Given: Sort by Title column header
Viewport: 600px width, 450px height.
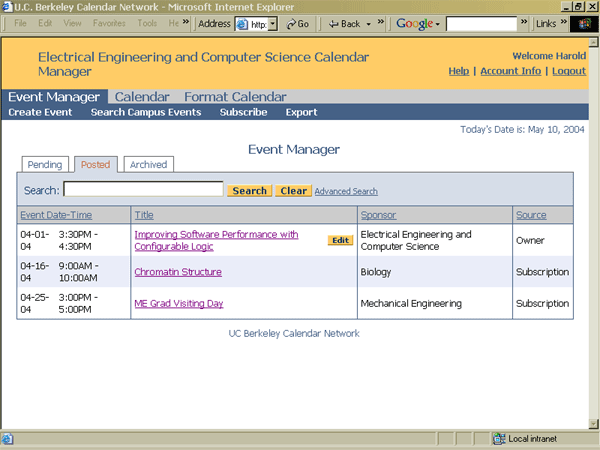Looking at the screenshot, I should [x=144, y=215].
